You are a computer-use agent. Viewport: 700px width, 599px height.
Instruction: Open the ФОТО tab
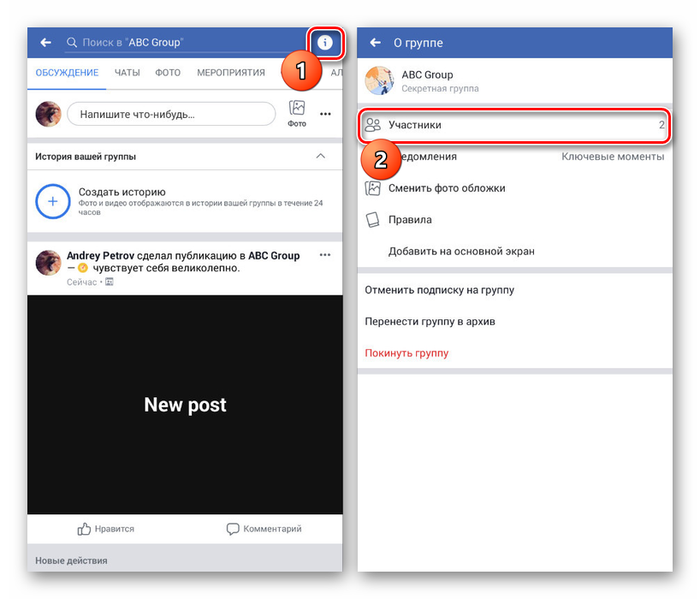click(168, 73)
